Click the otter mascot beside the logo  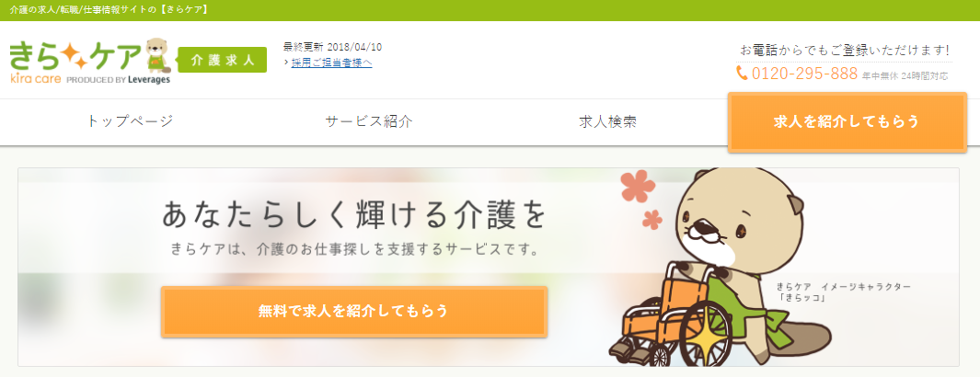click(x=158, y=56)
